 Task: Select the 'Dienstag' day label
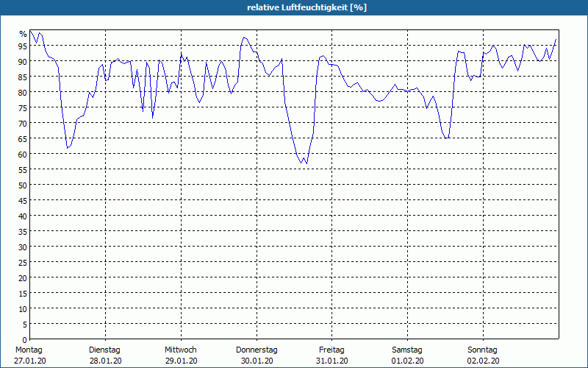104,350
